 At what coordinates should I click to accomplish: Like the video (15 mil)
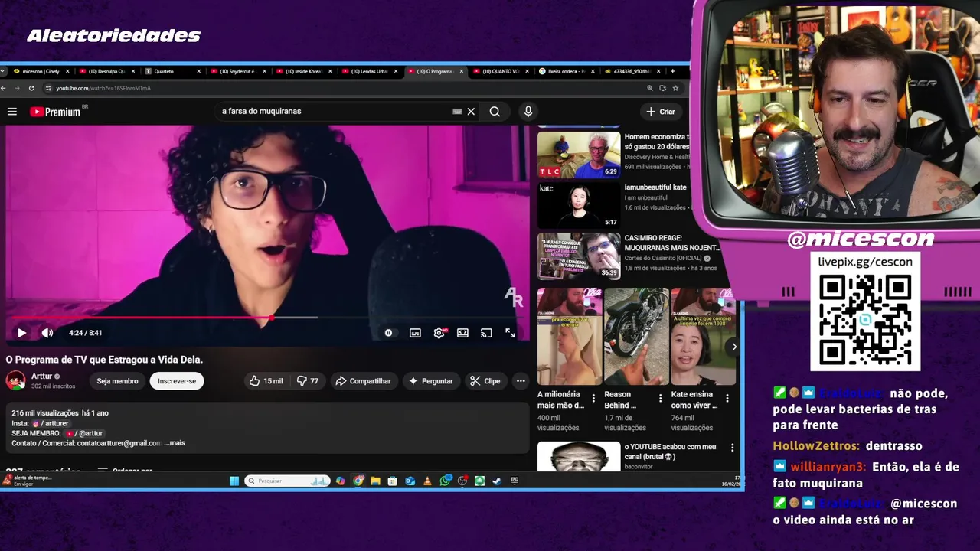tap(266, 381)
